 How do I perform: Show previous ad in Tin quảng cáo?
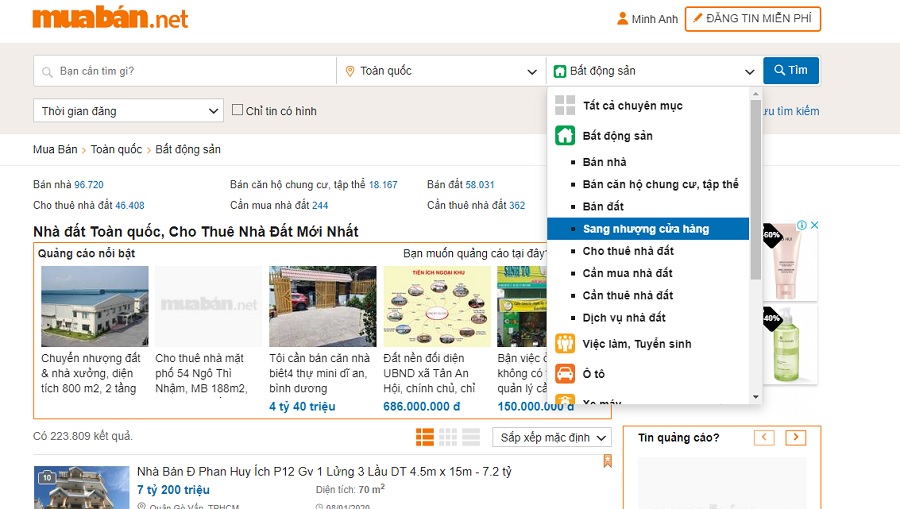tap(764, 437)
